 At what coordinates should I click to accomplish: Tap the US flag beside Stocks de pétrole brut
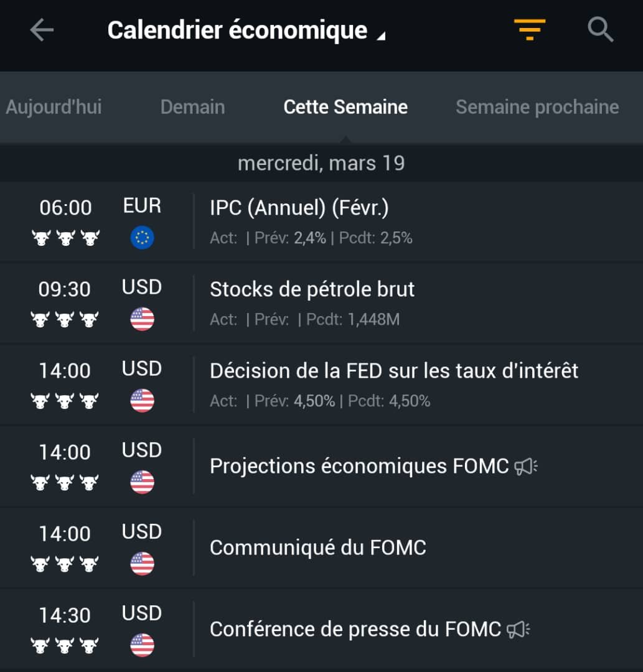click(x=143, y=319)
